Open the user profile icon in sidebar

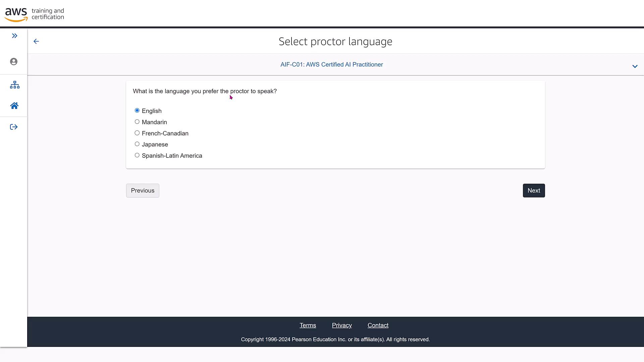14,62
